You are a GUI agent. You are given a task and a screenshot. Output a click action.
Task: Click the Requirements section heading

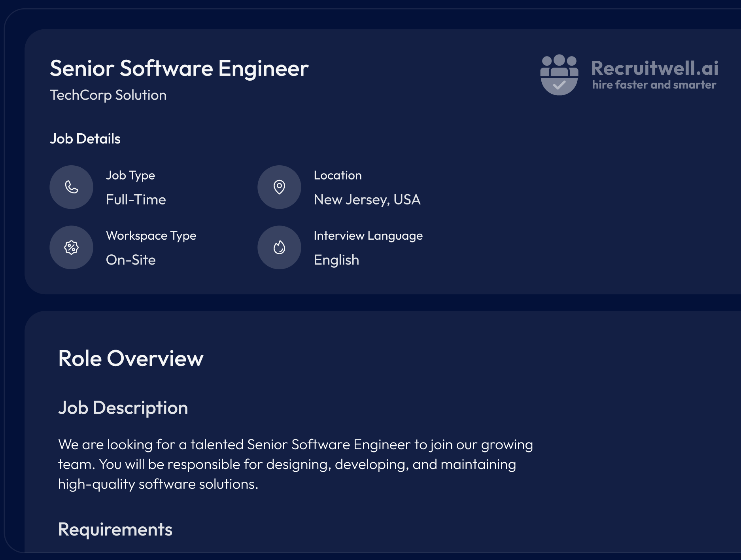point(115,530)
